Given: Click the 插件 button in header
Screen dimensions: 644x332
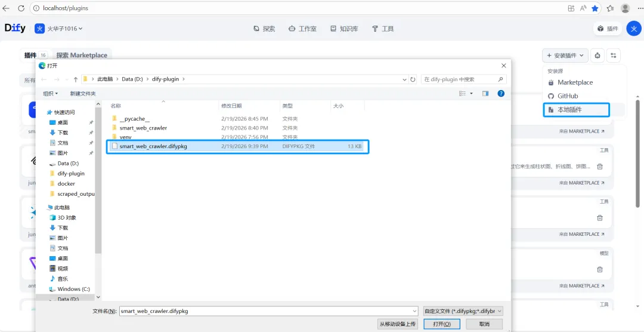Looking at the screenshot, I should click(608, 29).
